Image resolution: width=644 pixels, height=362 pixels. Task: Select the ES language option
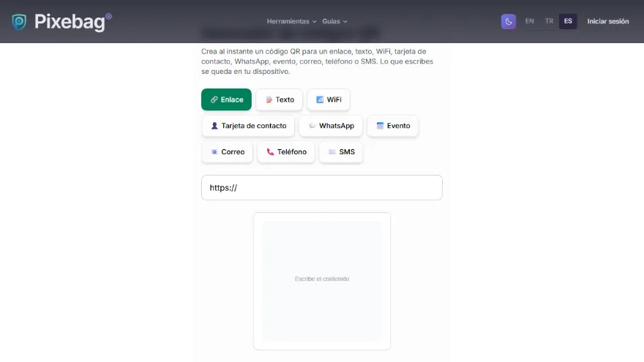pyautogui.click(x=568, y=21)
